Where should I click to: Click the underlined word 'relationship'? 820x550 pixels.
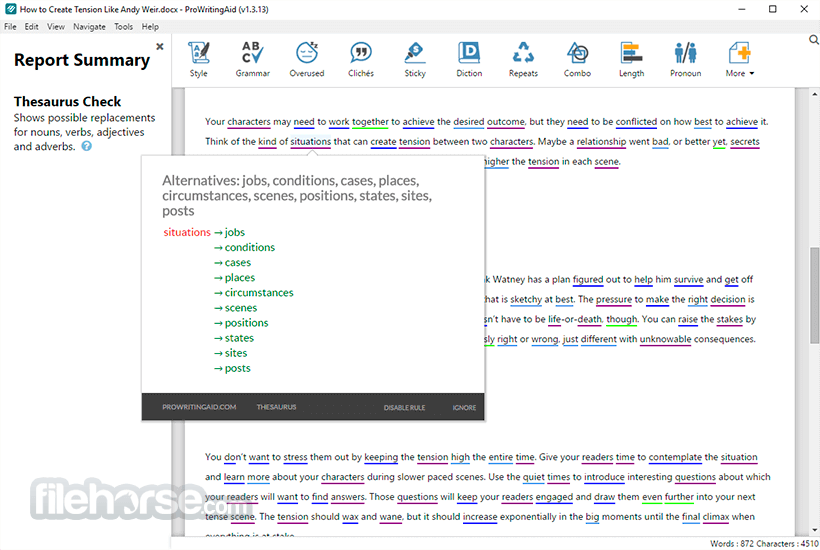pos(601,141)
